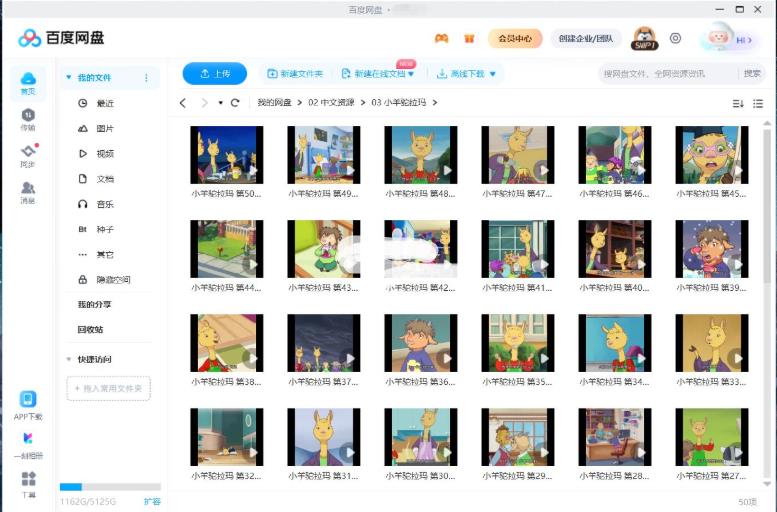Open the APP download icon
The image size is (777, 512).
click(28, 399)
